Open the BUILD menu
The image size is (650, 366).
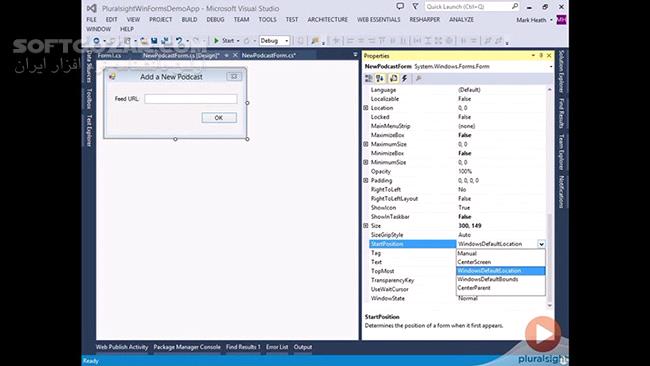point(189,19)
